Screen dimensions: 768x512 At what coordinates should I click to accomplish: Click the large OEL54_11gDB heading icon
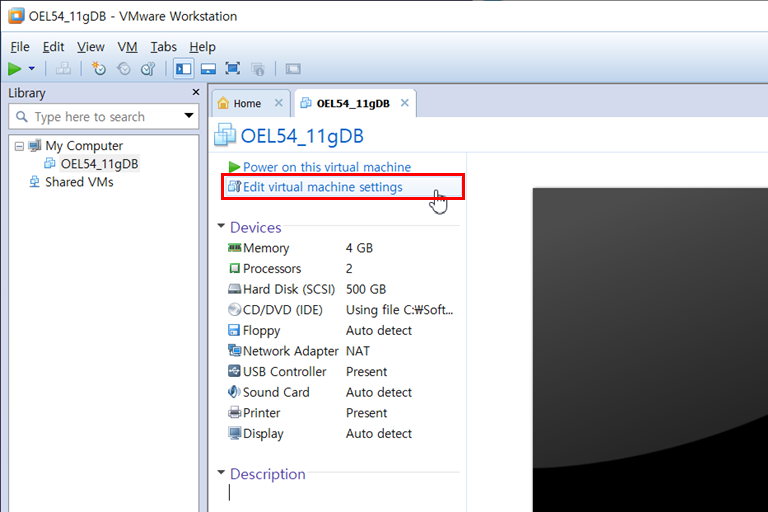(225, 135)
